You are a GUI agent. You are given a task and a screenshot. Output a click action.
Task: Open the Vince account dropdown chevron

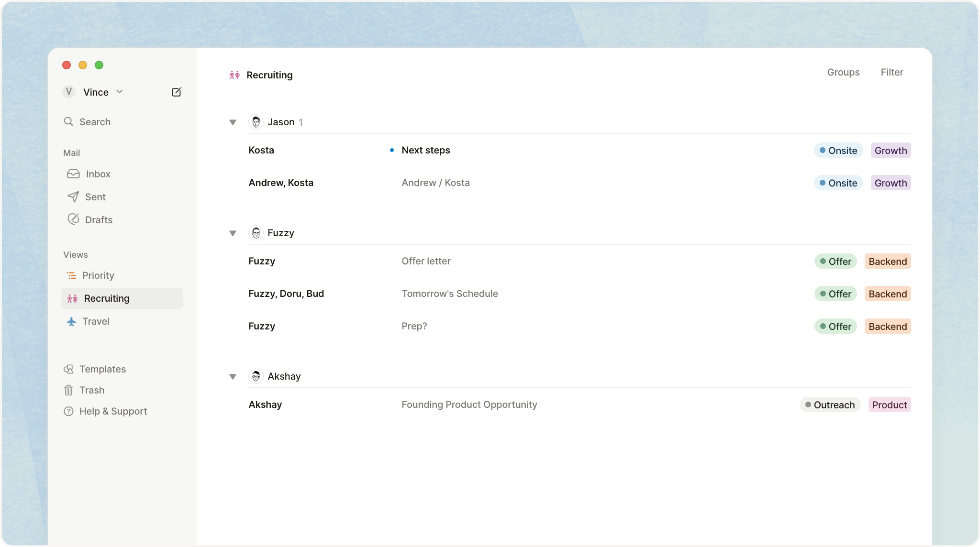[x=120, y=92]
